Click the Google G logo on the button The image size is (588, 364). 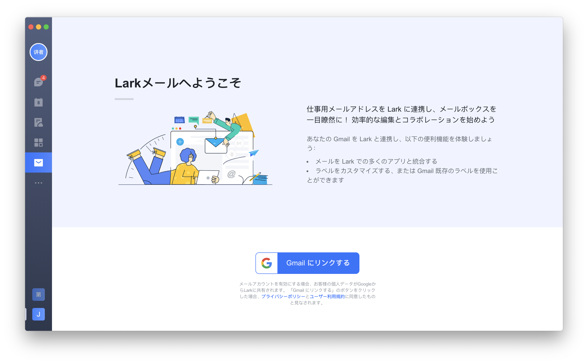(267, 263)
